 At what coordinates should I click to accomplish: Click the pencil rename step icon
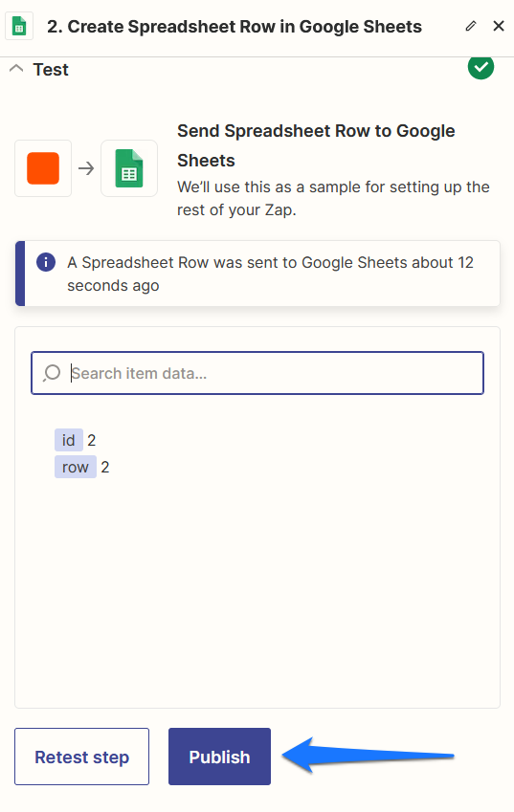(x=471, y=26)
